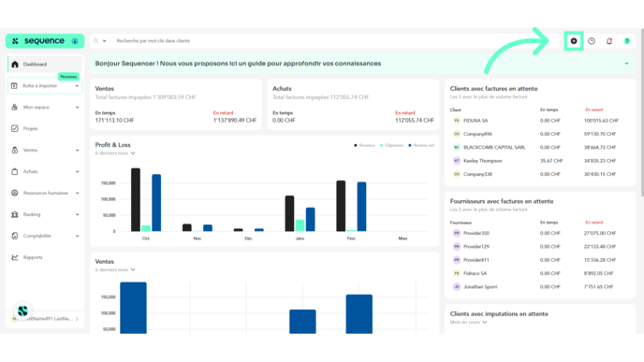This screenshot has width=644, height=362.
Task: Open Provider350 supplier row
Action: [x=540, y=233]
